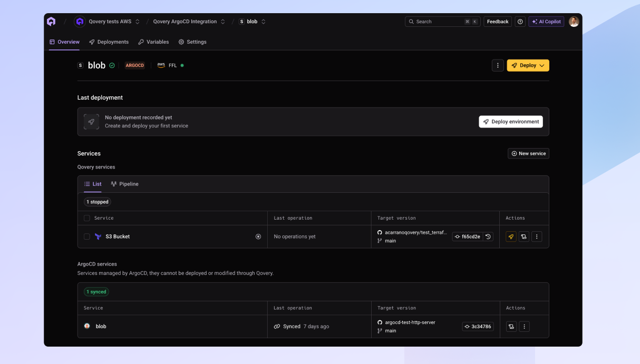Click the ArgoCD blob service icon
Image resolution: width=640 pixels, height=364 pixels.
pyautogui.click(x=87, y=326)
